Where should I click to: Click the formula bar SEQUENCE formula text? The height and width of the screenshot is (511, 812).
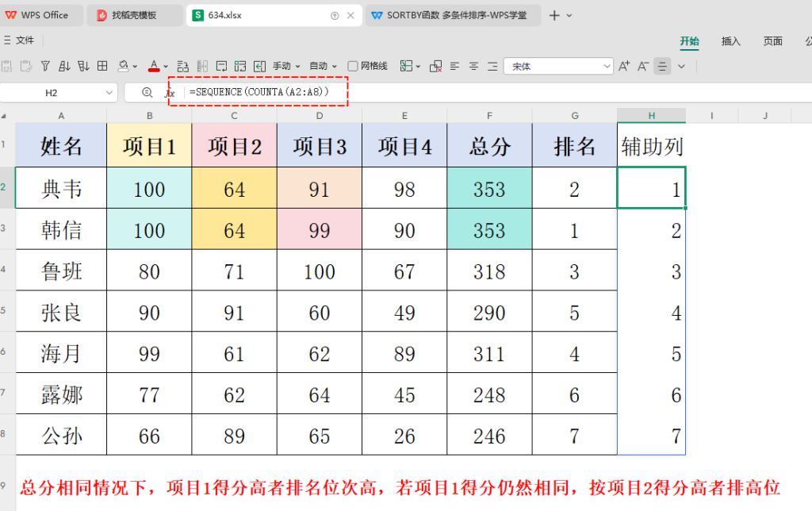coord(259,92)
